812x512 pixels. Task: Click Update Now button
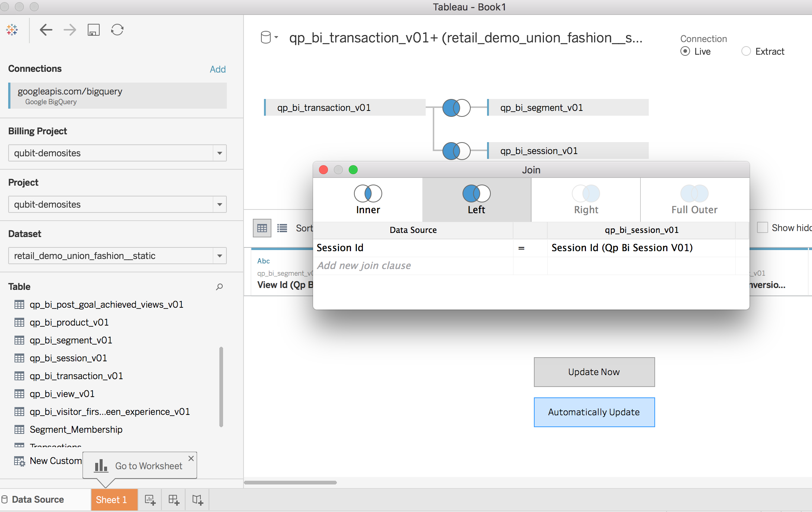594,372
